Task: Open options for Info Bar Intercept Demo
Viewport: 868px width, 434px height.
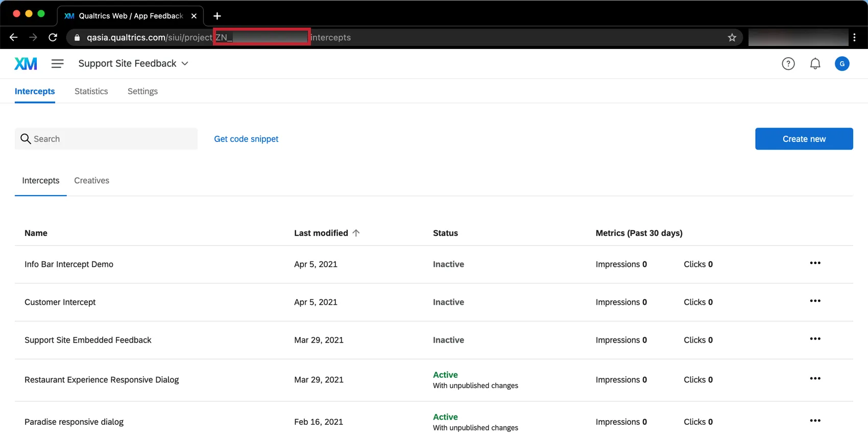Action: [x=815, y=263]
